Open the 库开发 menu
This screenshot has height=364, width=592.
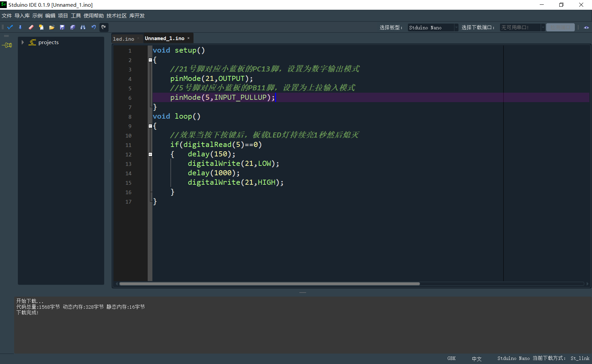click(137, 16)
